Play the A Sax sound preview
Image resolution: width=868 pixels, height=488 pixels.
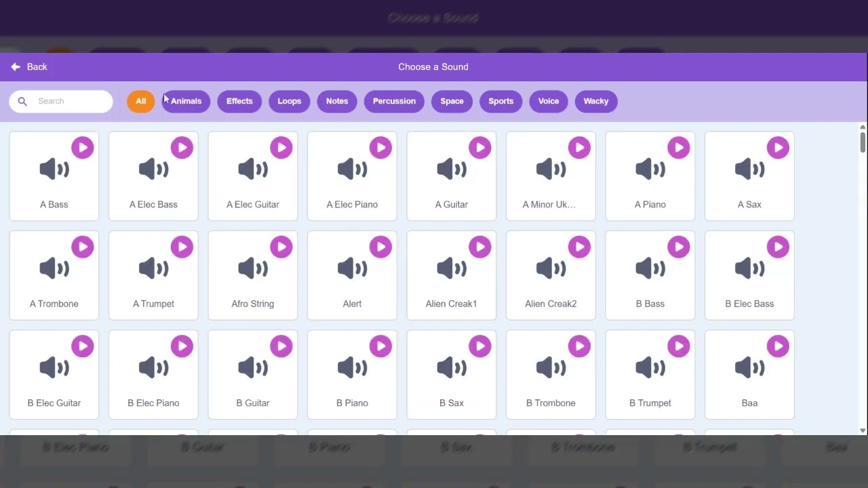(x=778, y=148)
